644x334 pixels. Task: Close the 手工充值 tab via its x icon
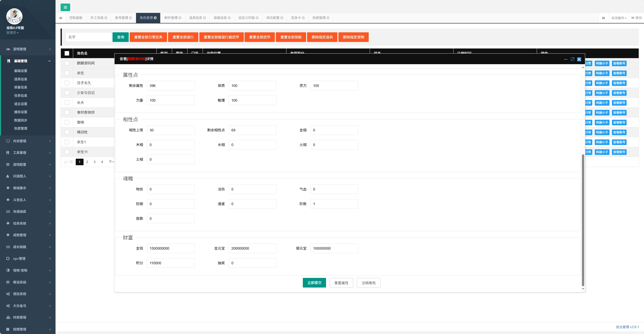pos(106,18)
